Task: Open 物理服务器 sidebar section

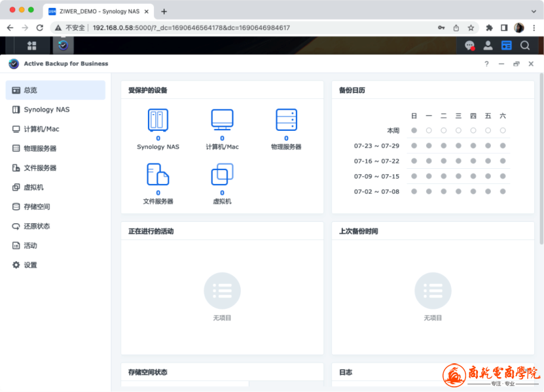Action: click(56, 149)
